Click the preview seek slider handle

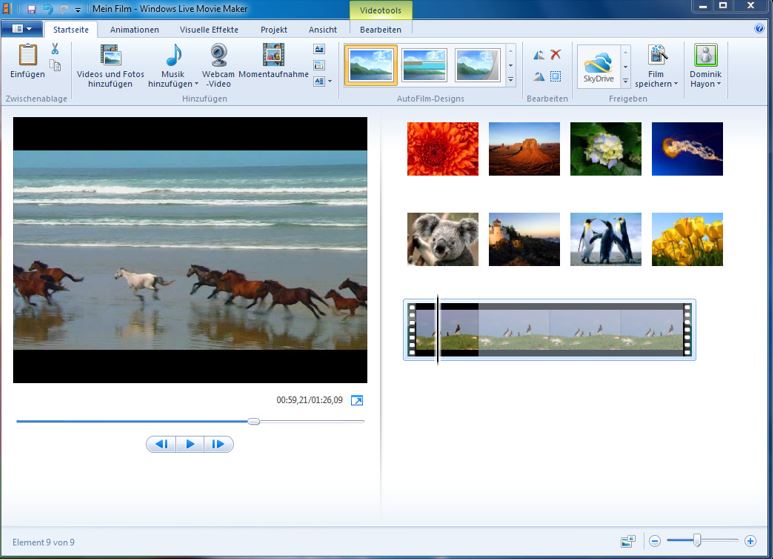click(x=253, y=421)
